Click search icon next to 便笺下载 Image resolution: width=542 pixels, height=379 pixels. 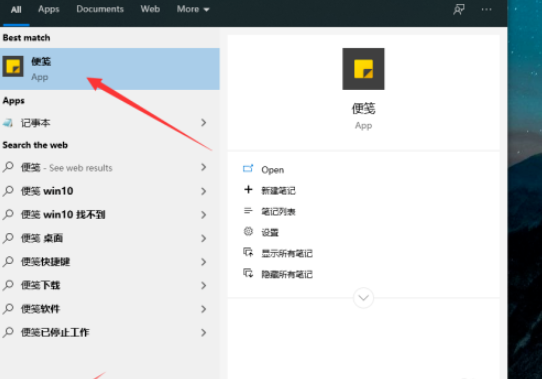8,285
